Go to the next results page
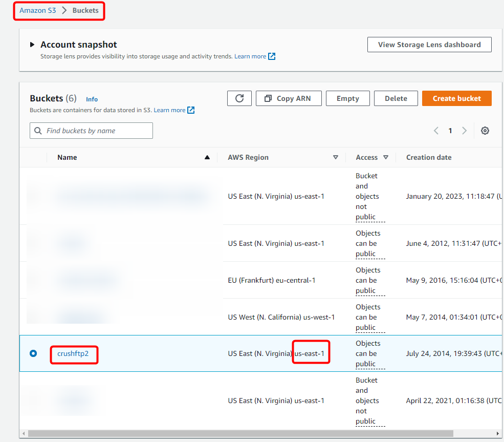 click(x=464, y=131)
